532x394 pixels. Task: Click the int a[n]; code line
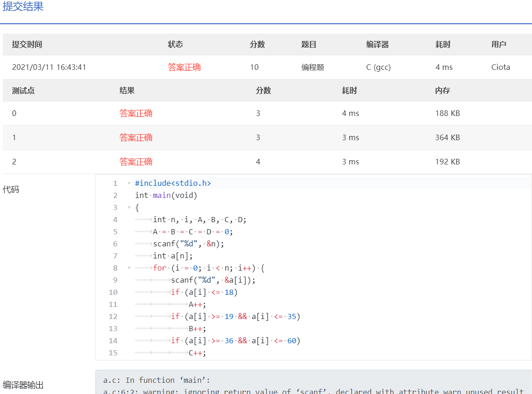[x=173, y=256]
